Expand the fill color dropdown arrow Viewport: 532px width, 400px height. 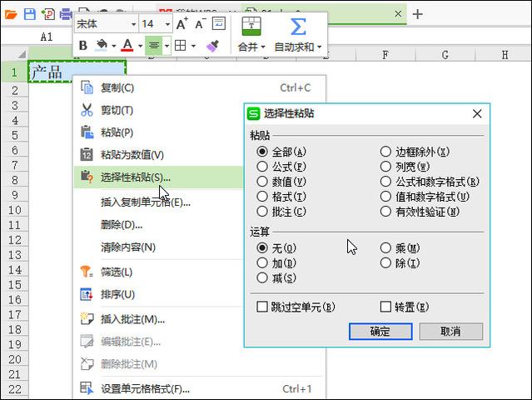(x=114, y=46)
